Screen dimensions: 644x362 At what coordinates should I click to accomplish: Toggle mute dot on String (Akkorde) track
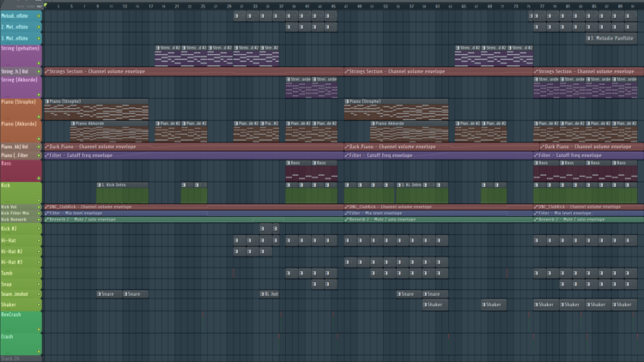click(x=39, y=95)
